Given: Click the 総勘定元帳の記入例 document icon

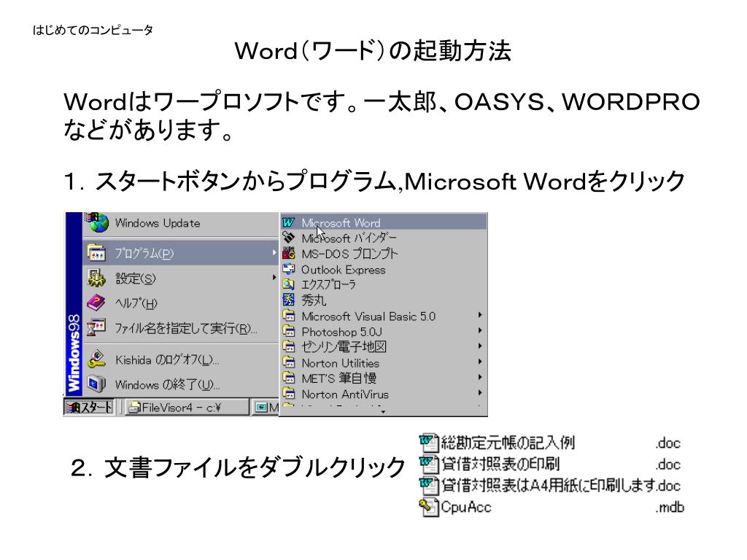Looking at the screenshot, I should coord(429,443).
